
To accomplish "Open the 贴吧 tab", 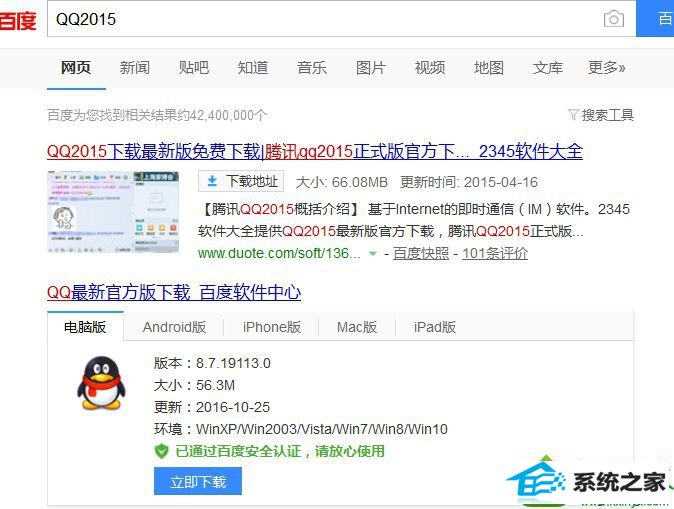I will pos(194,68).
